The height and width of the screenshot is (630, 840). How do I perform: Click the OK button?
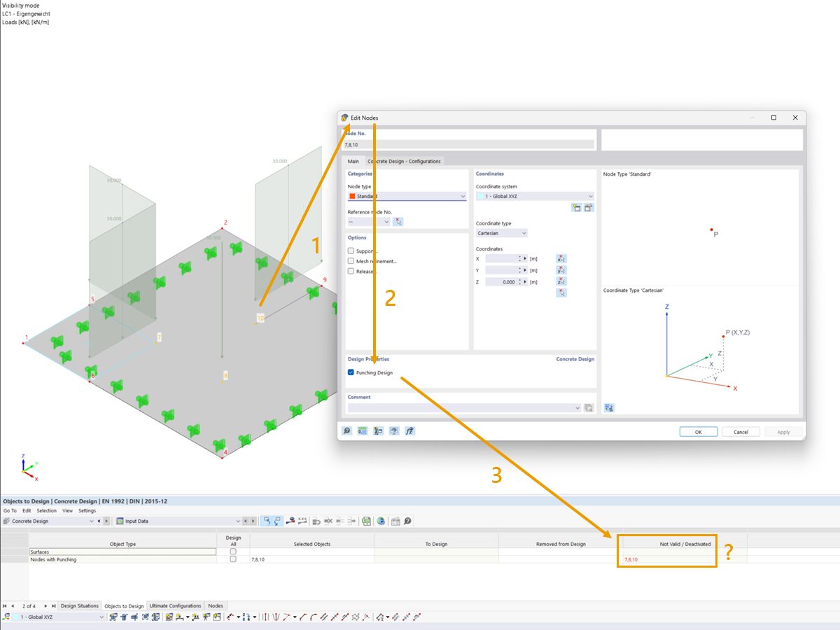pyautogui.click(x=698, y=432)
